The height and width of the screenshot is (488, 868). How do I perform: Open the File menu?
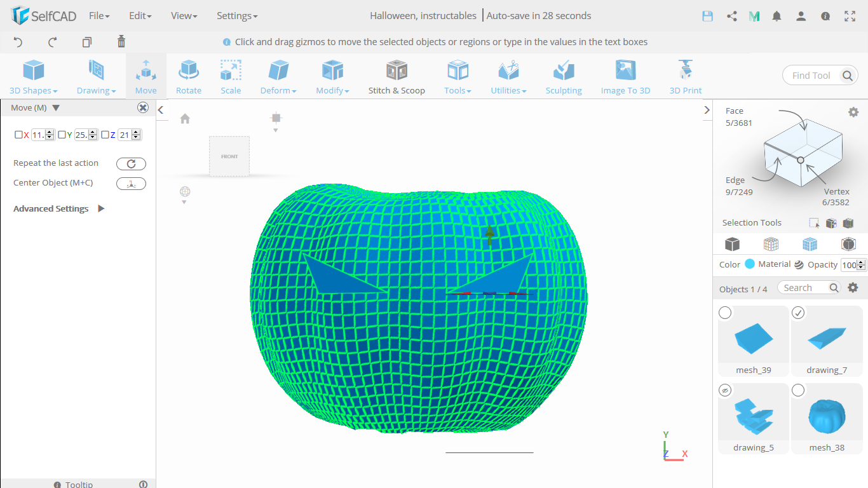click(x=99, y=16)
